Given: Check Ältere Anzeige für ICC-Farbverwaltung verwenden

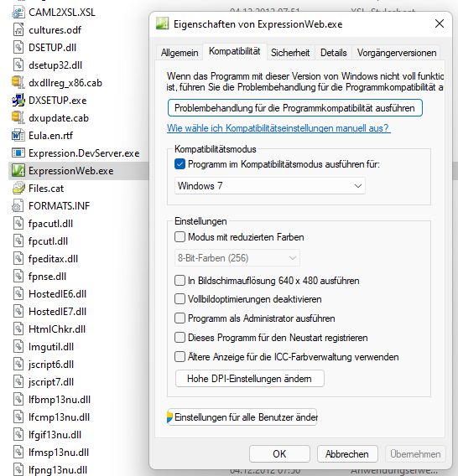Looking at the screenshot, I should [180, 357].
